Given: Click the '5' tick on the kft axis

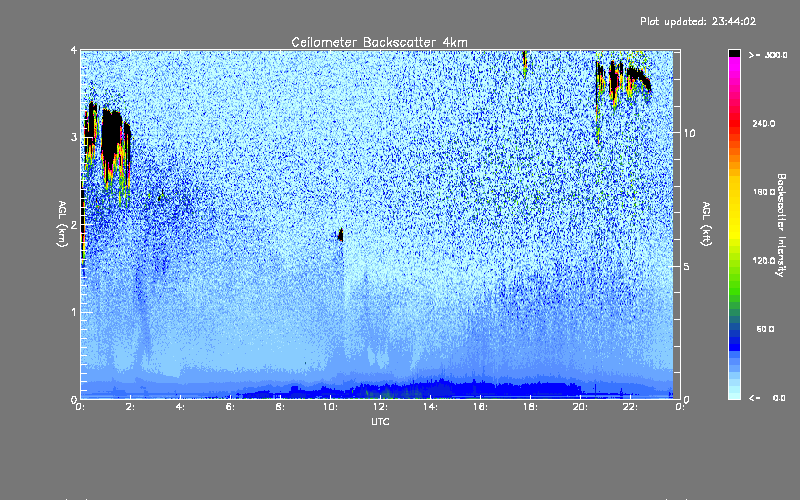Looking at the screenshot, I should click(687, 266).
